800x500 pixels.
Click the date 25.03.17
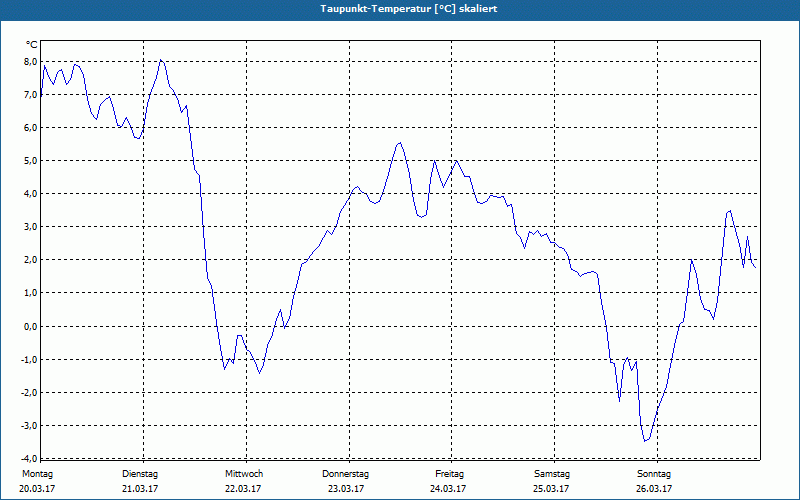click(551, 489)
